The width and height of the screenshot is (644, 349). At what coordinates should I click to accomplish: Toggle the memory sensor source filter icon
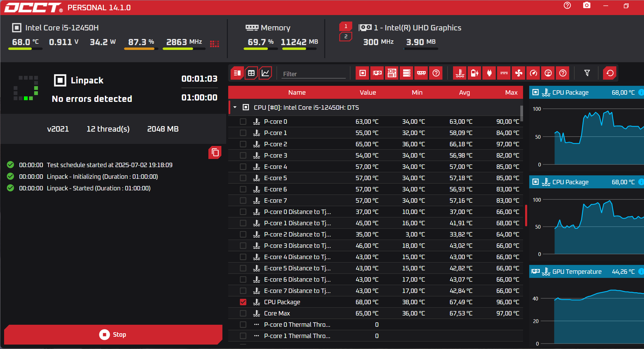[422, 73]
